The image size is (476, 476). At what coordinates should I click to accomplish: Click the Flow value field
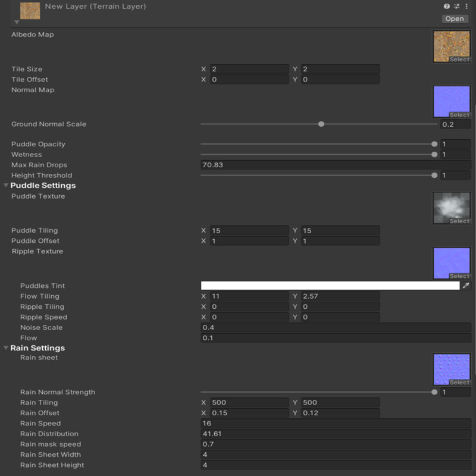pyautogui.click(x=336, y=338)
